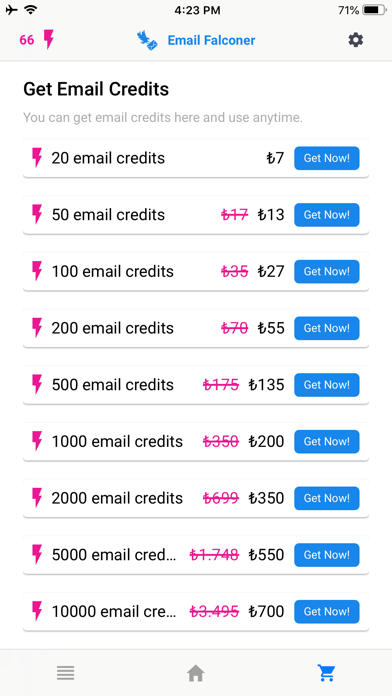This screenshot has height=696, width=392.
Task: Tap lightning icon beside 20 email credits
Action: click(x=37, y=158)
